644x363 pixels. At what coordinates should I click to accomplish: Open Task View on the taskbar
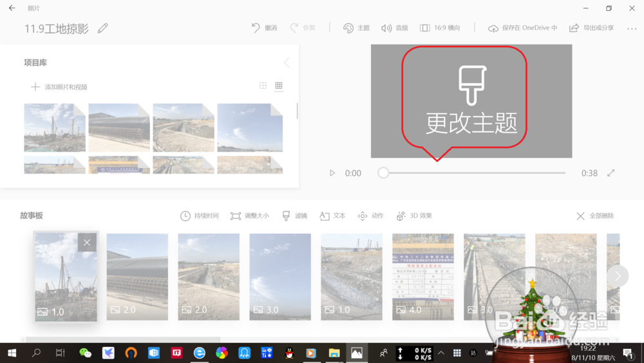60,353
